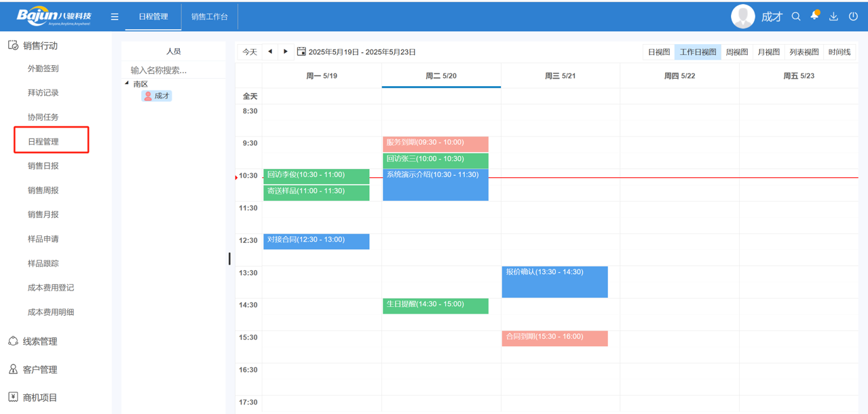The image size is (868, 414).
Task: Click the next period arrow
Action: tap(285, 51)
